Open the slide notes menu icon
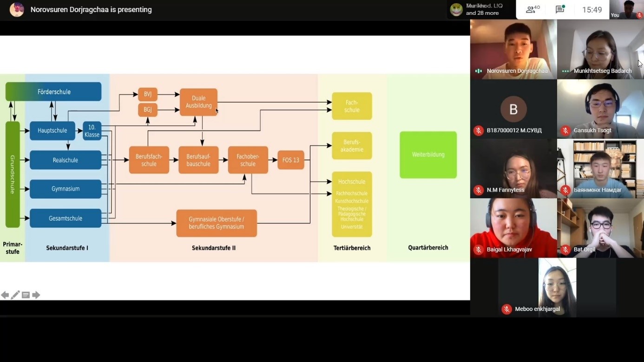Viewport: 644px width, 362px height. (26, 295)
